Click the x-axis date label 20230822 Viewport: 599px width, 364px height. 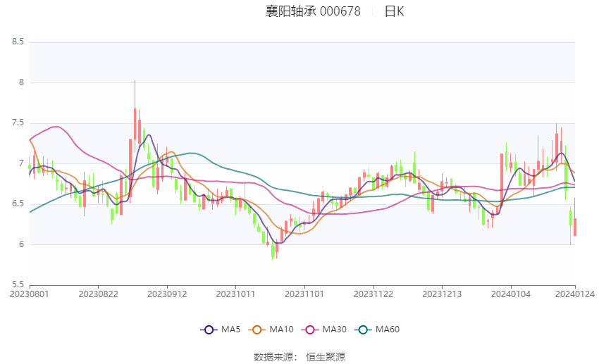coord(98,294)
